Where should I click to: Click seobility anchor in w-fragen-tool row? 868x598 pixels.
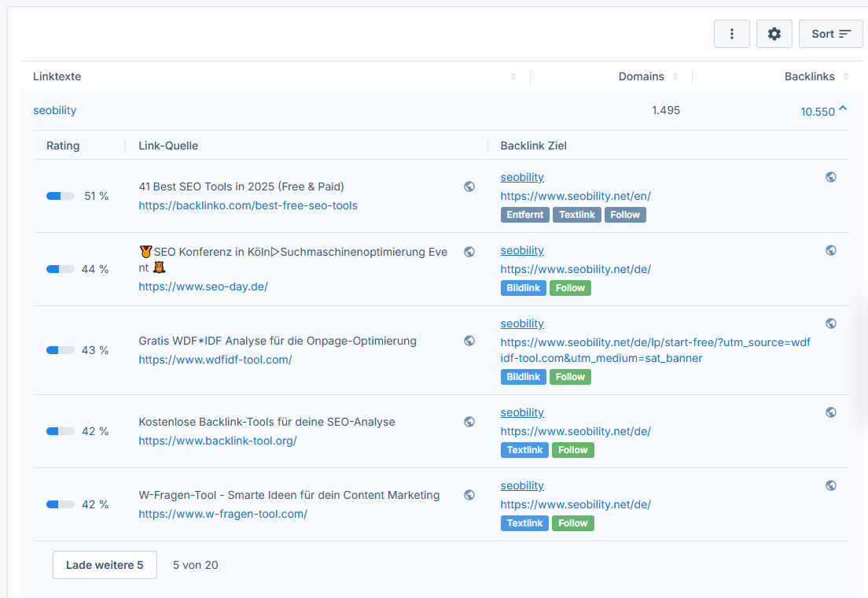(522, 485)
